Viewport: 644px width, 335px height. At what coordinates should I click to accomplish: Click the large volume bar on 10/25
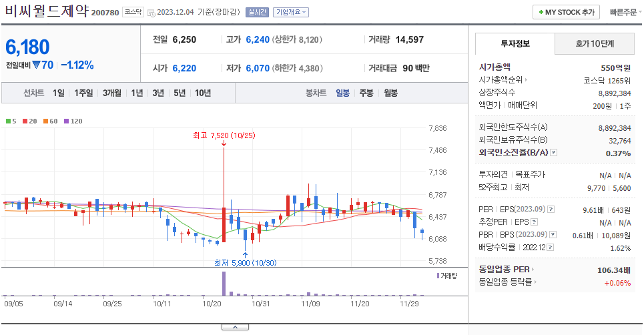(x=224, y=283)
